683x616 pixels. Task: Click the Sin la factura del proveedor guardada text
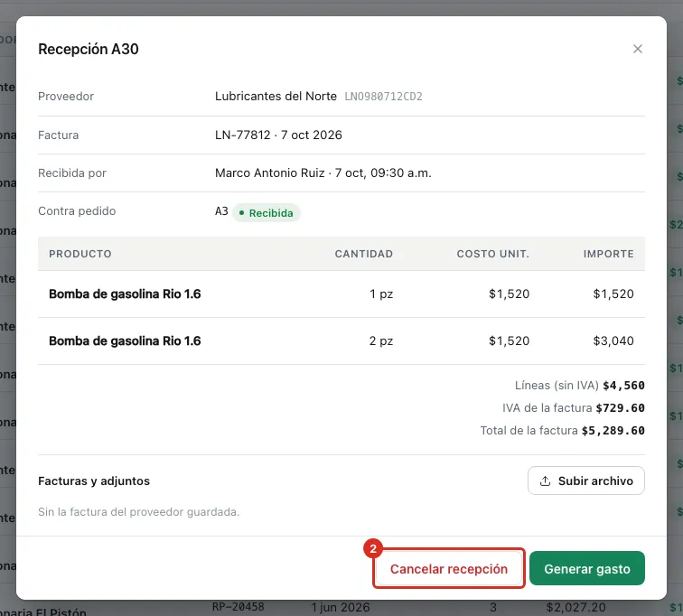[138, 512]
